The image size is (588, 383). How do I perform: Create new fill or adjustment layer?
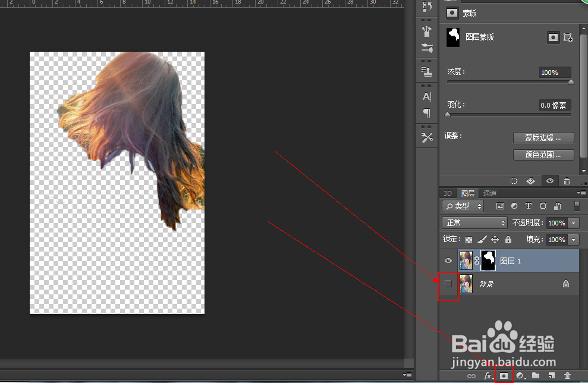(x=520, y=375)
